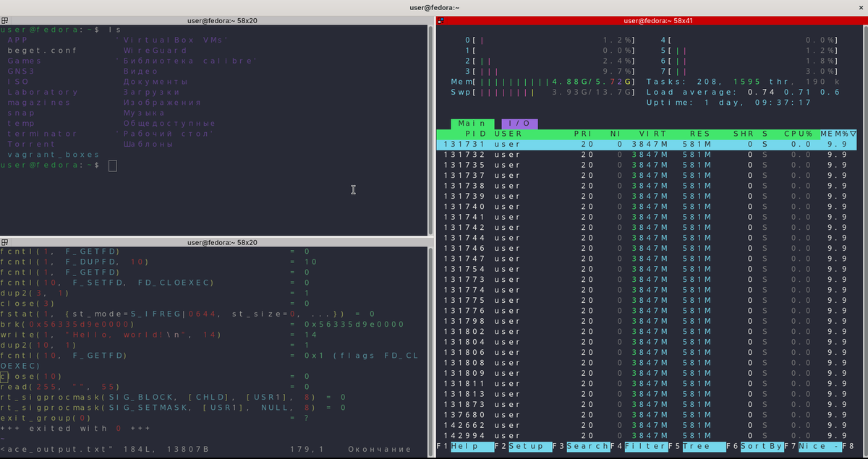
Task: Choose F3 Search in htop function bar
Action: point(580,447)
